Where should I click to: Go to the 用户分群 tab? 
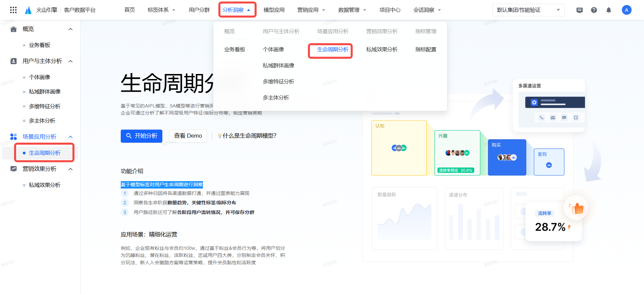click(199, 10)
